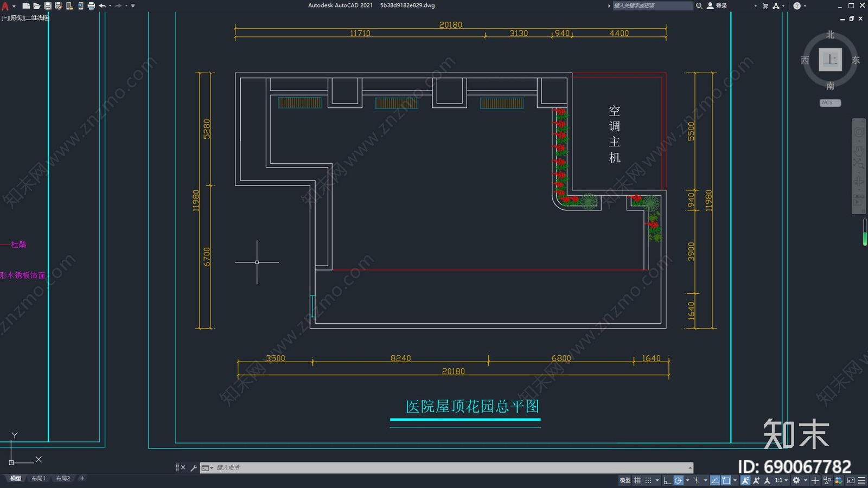Toggle ortho mode
Image resolution: width=868 pixels, height=488 pixels.
(667, 480)
